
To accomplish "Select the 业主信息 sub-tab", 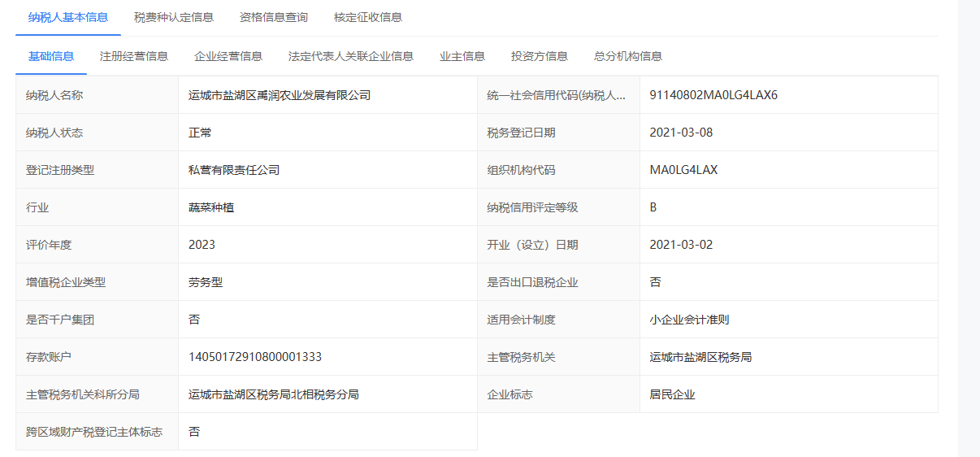I will click(x=462, y=56).
